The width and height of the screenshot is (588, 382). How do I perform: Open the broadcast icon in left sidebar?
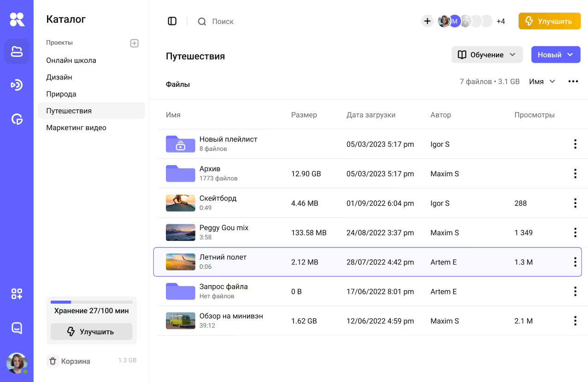point(17,85)
